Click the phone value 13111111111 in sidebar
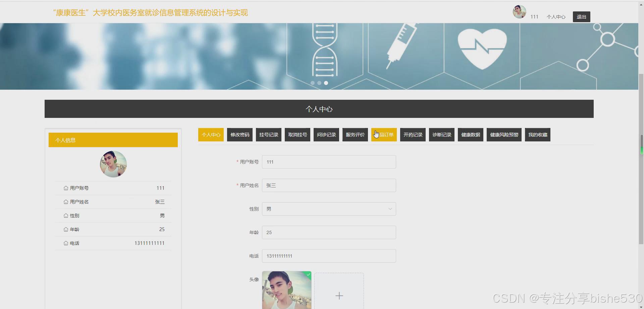Viewport: 644px width, 309px height. [150, 243]
